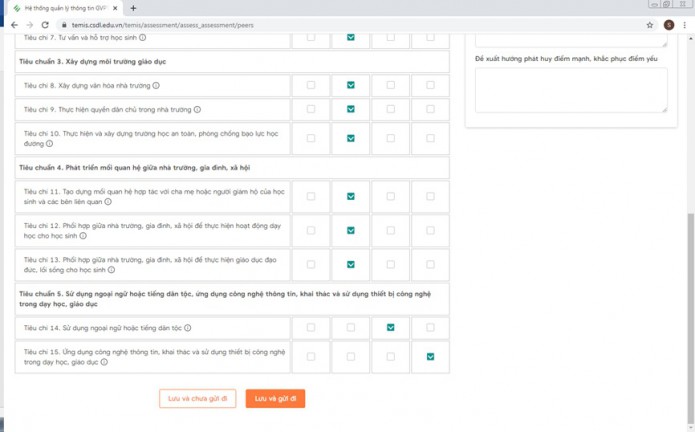Uncheck the last checkbox for Tiêu chí 15

pyautogui.click(x=430, y=356)
